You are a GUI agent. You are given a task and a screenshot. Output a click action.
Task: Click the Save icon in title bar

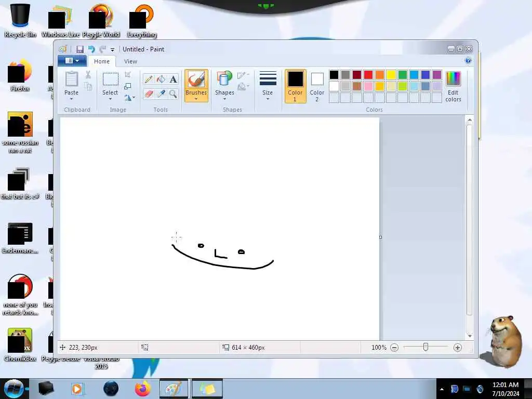(x=79, y=49)
